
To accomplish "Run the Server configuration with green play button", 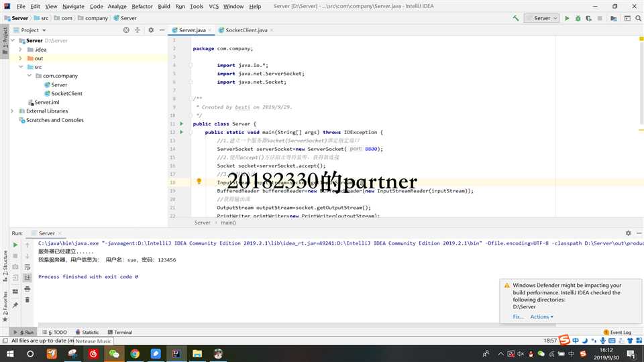I will click(567, 18).
